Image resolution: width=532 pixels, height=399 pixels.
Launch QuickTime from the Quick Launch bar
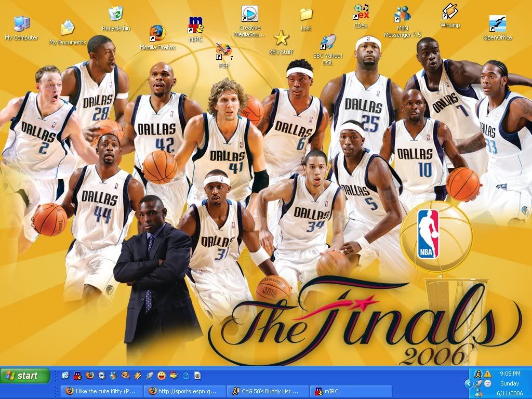pyautogui.click(x=185, y=375)
